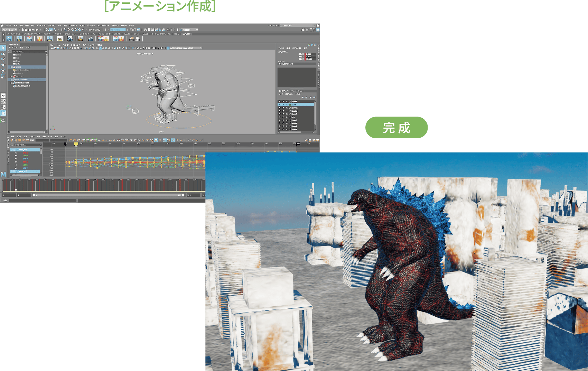The image size is (588, 371).
Task: Open viewport シェーディング menu
Action: pyautogui.click(x=63, y=45)
